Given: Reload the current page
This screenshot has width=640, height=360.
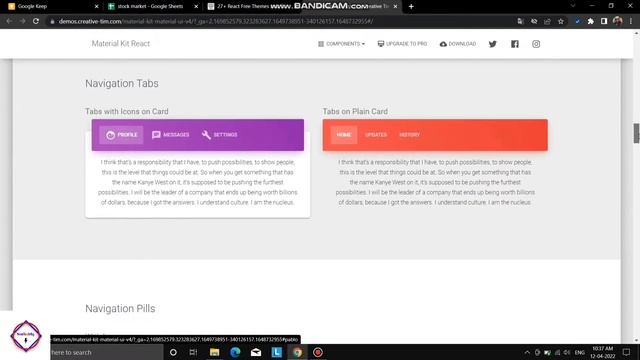Looking at the screenshot, I should pyautogui.click(x=36, y=21).
